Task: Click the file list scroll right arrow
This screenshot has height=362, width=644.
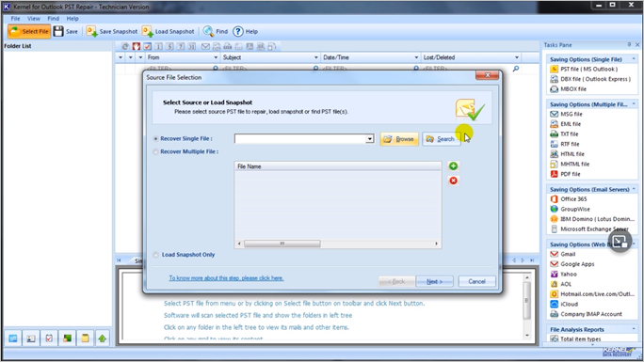Action: click(x=436, y=244)
